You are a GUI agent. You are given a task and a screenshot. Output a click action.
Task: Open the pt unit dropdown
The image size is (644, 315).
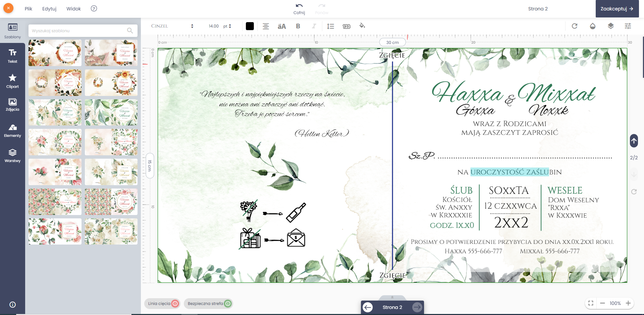pos(227,26)
